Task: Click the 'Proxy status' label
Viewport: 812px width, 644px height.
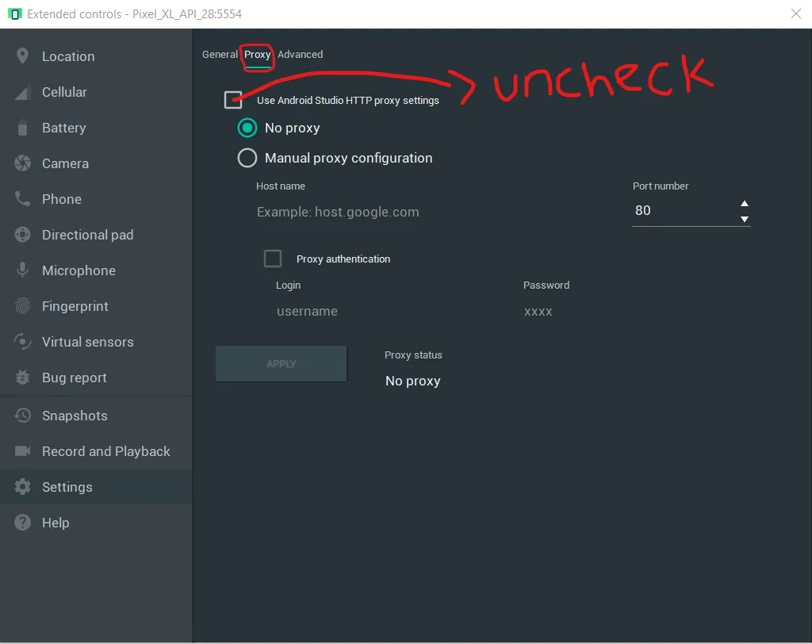Action: click(x=413, y=355)
